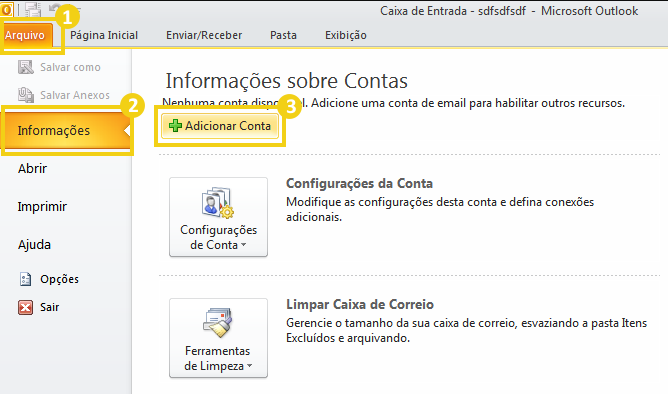
Task: Click the Opções icon in sidebar
Action: pyautogui.click(x=26, y=279)
